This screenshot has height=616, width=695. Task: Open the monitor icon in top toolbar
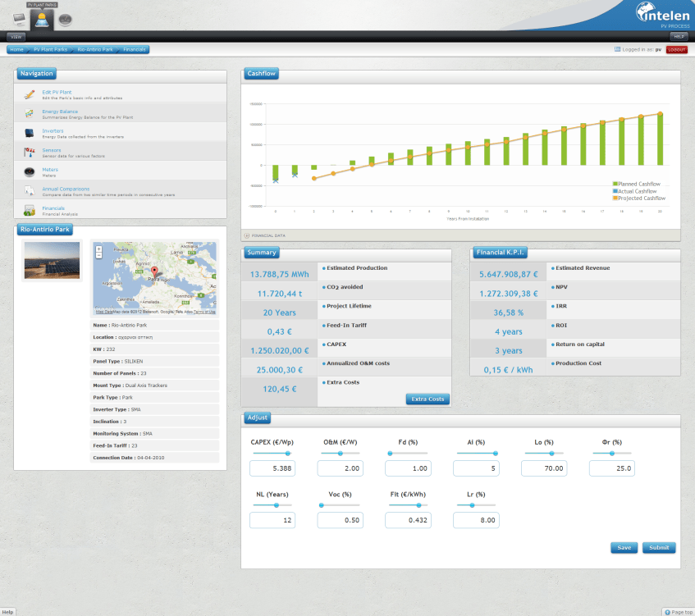[19, 19]
